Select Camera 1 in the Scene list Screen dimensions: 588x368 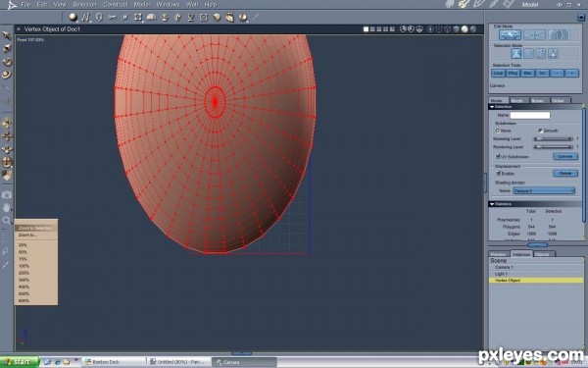(x=536, y=267)
